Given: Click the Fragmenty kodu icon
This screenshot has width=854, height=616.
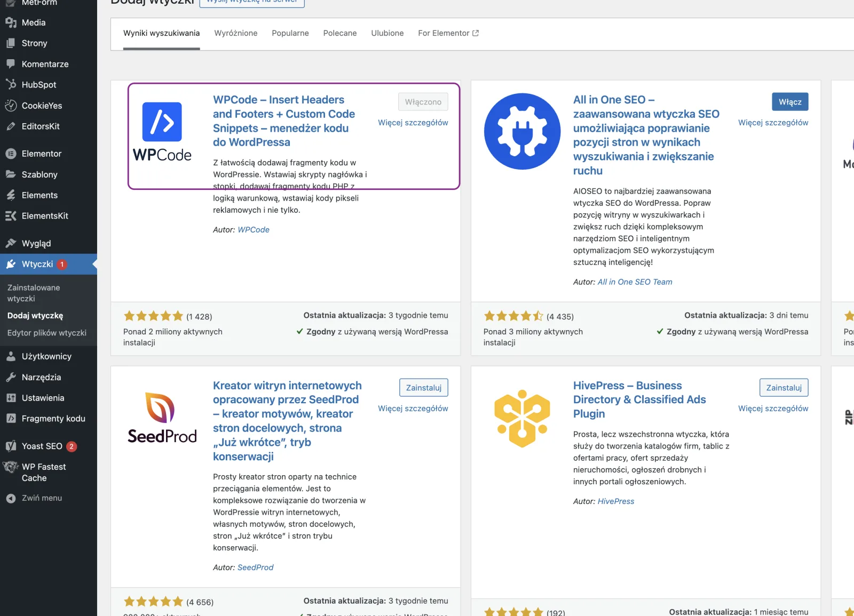Looking at the screenshot, I should [11, 419].
